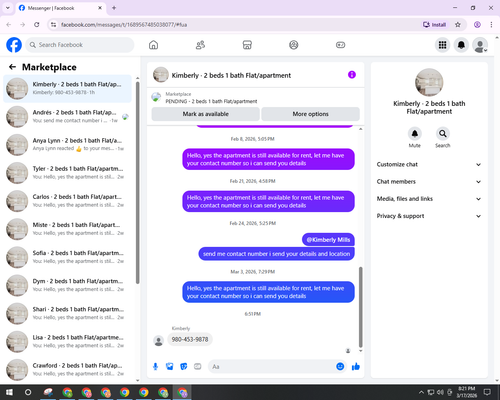Open the notifications bell in Facebook header
Screen dimensions: 500x400
point(461,45)
